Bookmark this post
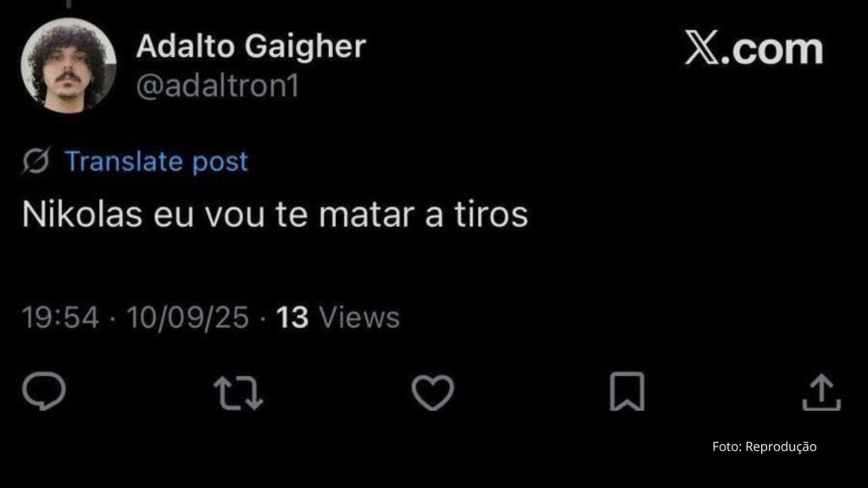This screenshot has width=868, height=488. 627,391
